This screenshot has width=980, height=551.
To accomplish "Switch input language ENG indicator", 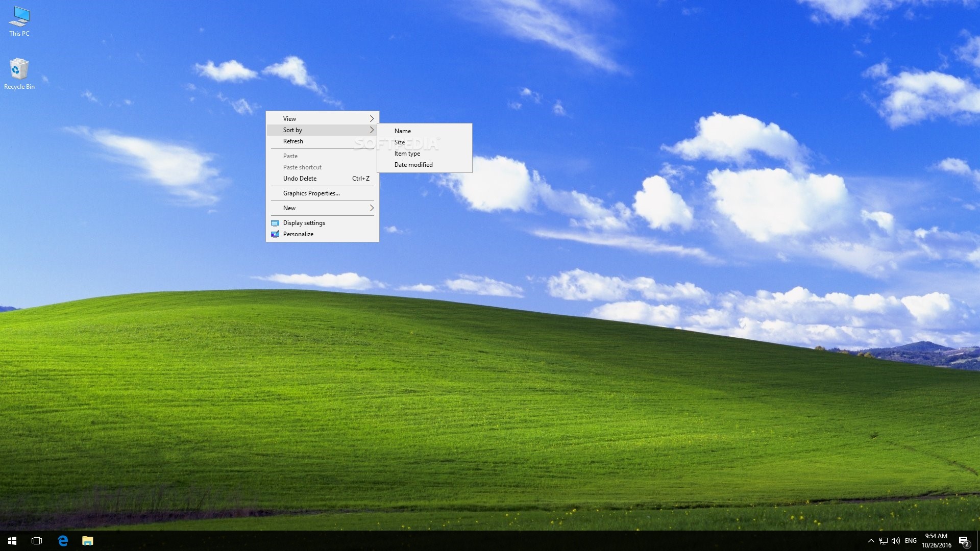I will coord(911,541).
